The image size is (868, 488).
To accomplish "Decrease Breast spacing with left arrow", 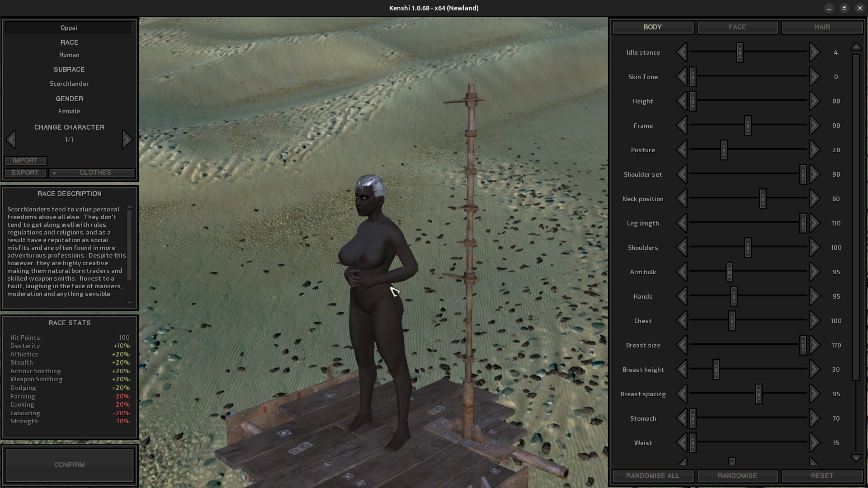I will click(x=682, y=394).
